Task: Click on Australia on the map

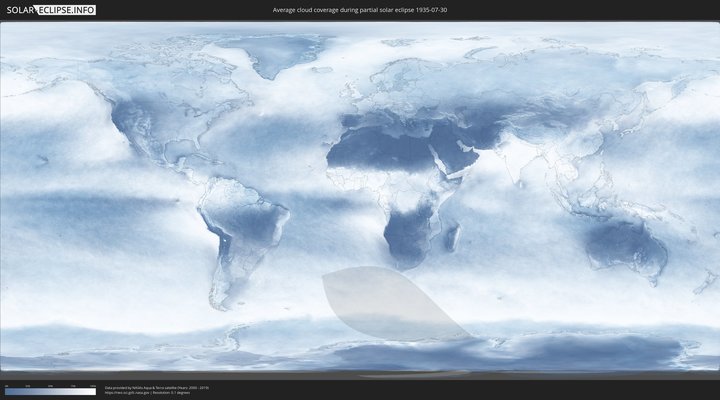Action: (x=625, y=245)
